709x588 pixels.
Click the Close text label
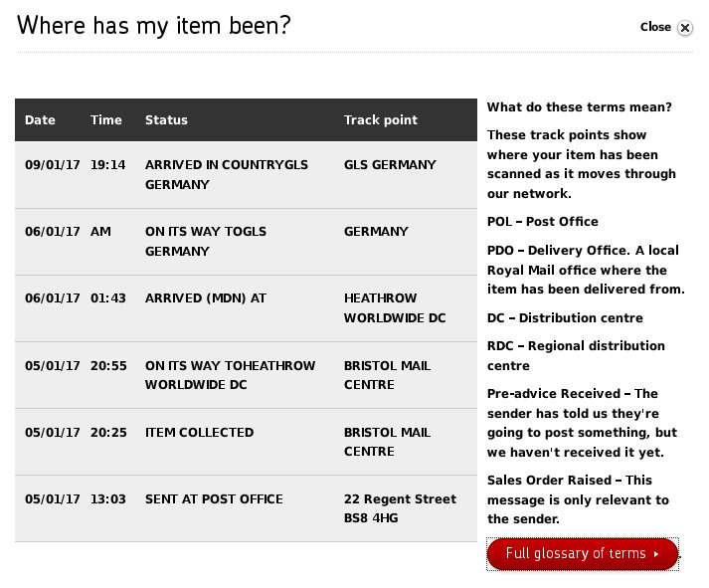(x=655, y=27)
